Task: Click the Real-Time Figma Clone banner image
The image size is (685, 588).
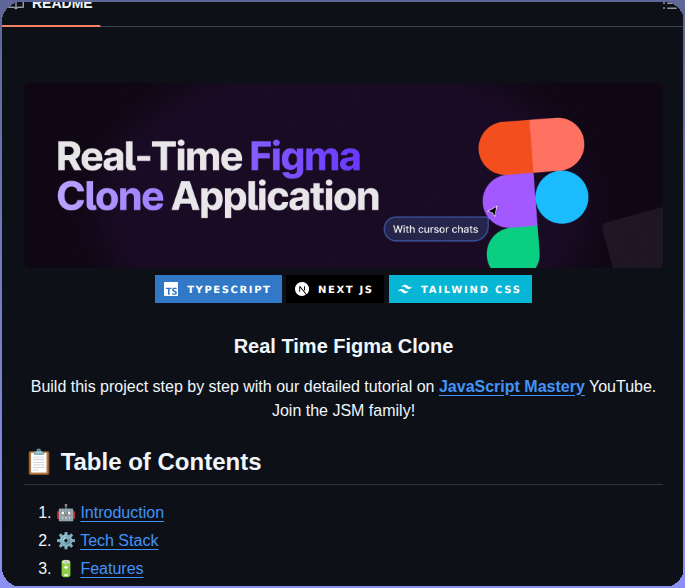Action: (x=343, y=175)
